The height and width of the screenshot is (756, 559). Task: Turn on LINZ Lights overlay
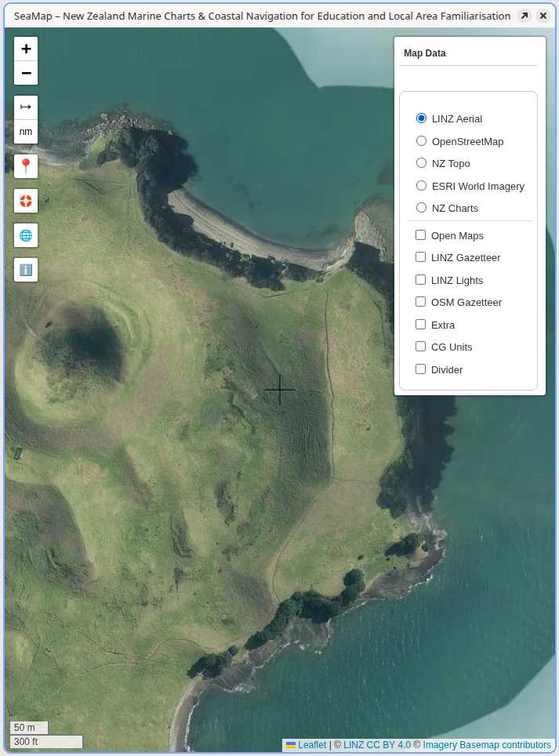(420, 280)
